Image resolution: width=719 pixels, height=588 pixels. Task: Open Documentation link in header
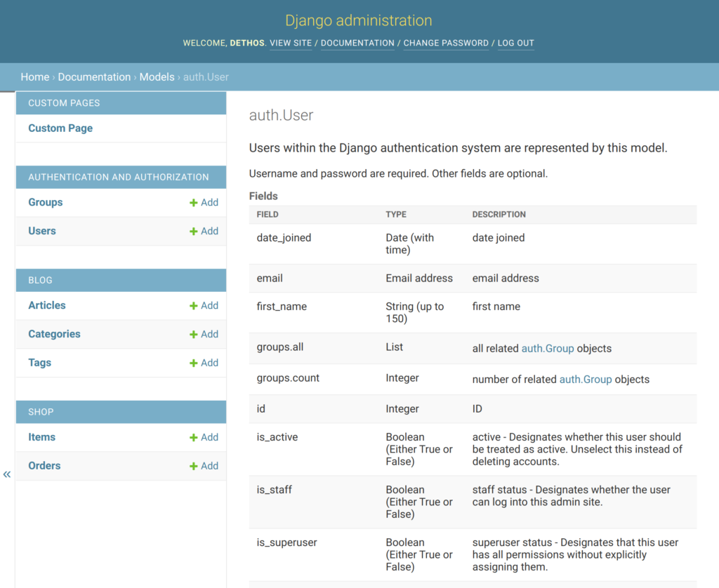tap(357, 43)
